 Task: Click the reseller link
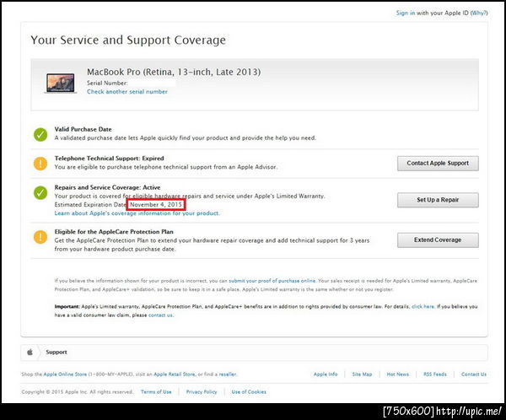click(x=228, y=374)
